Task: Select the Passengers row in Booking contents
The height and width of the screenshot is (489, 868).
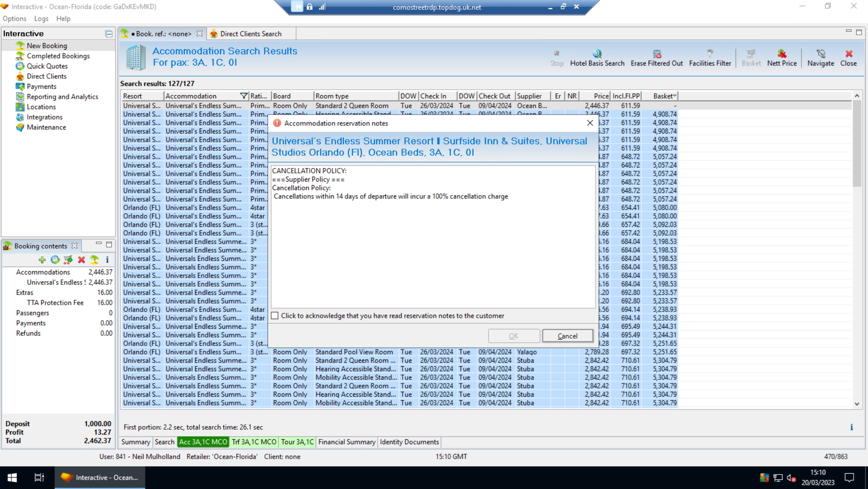Action: coord(58,313)
